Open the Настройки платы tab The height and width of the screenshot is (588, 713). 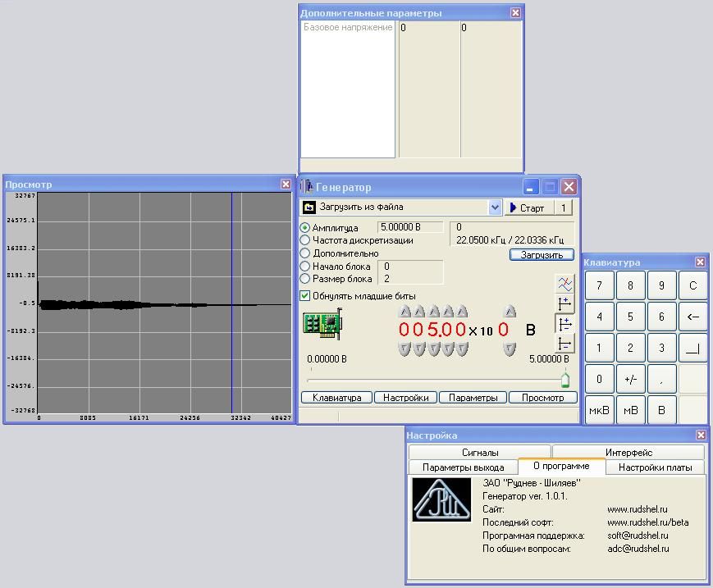655,467
